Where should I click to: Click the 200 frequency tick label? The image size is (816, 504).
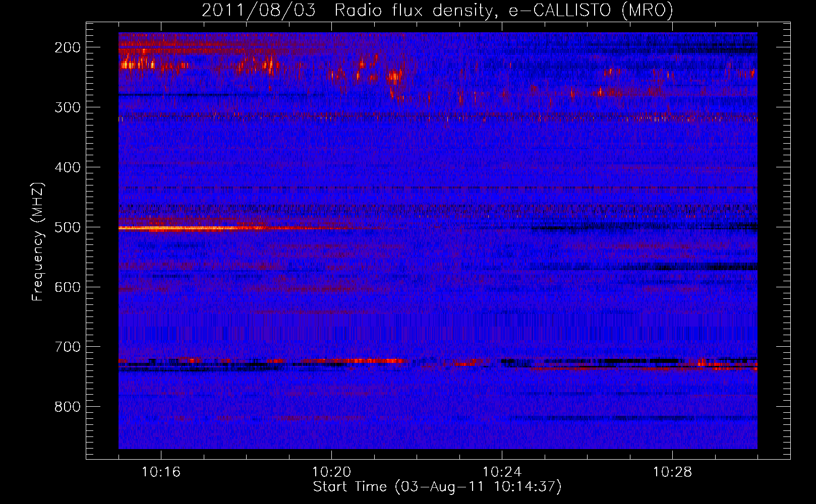(x=68, y=47)
